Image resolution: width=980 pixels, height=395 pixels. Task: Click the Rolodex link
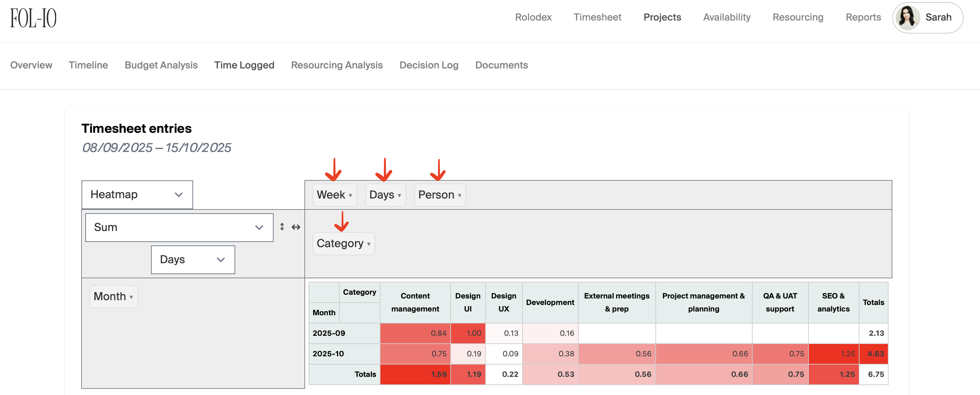point(533,17)
